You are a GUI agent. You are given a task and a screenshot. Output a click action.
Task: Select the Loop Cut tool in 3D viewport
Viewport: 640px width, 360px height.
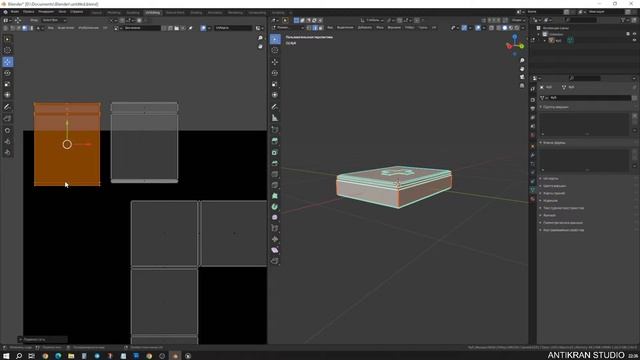click(275, 174)
